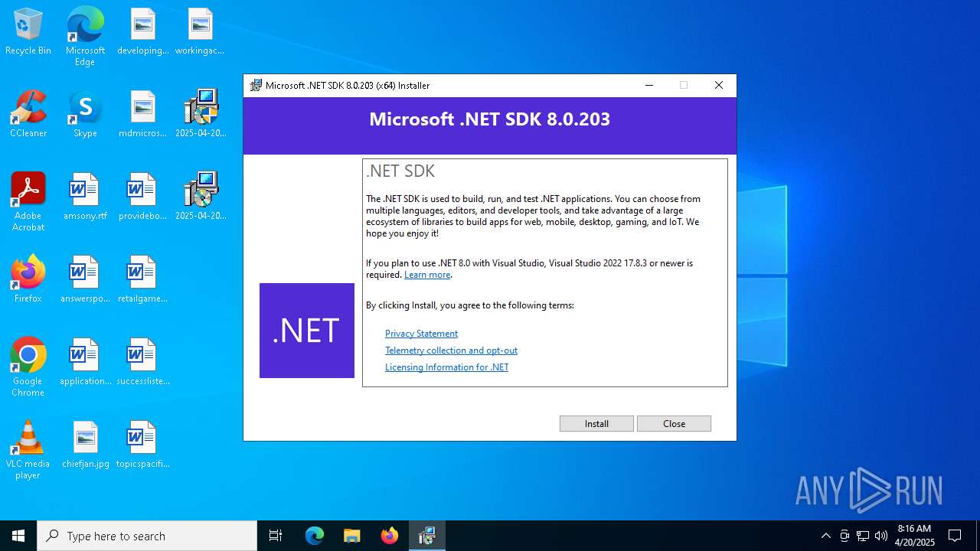Select the Adobe Acrobat desktop shortcut
Viewport: 980px width, 551px height.
(x=28, y=202)
